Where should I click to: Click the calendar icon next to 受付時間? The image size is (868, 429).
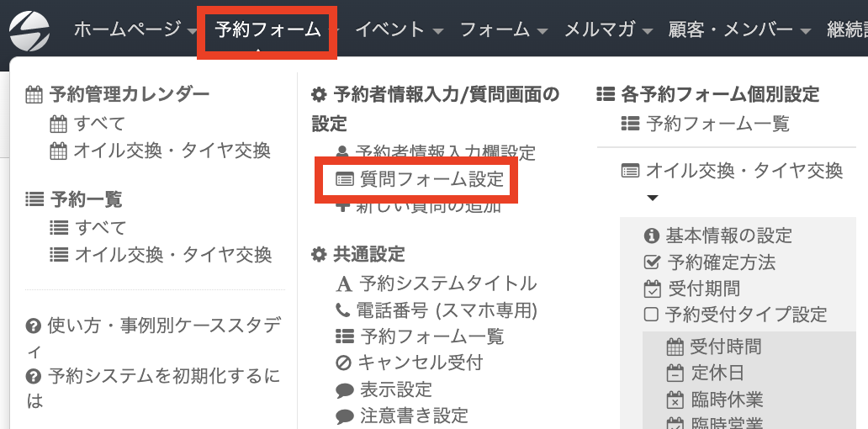675,347
